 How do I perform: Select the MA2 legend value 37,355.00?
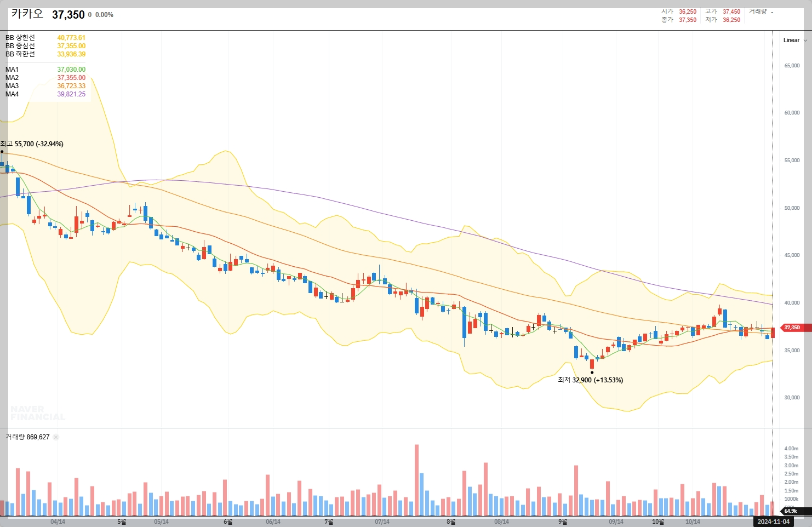[71, 78]
